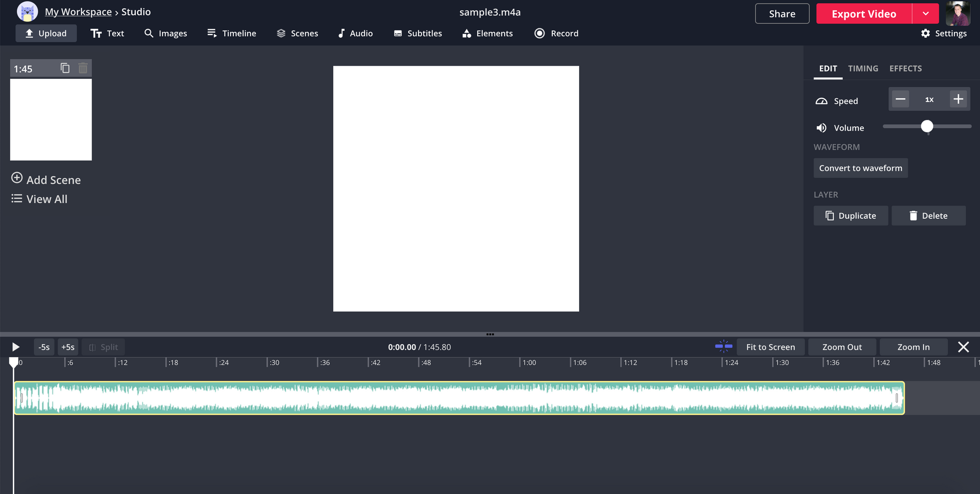Open the Record tool
Image resolution: width=980 pixels, height=494 pixels.
[556, 33]
